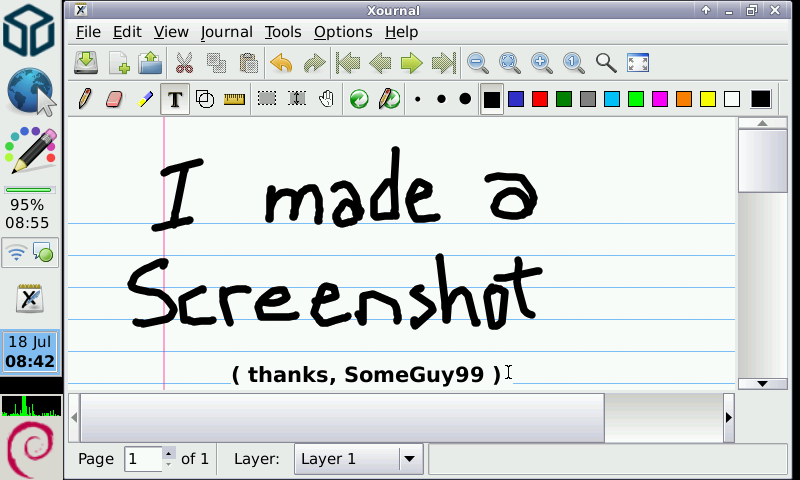Click the page number input field
800x480 pixels.
click(x=142, y=459)
